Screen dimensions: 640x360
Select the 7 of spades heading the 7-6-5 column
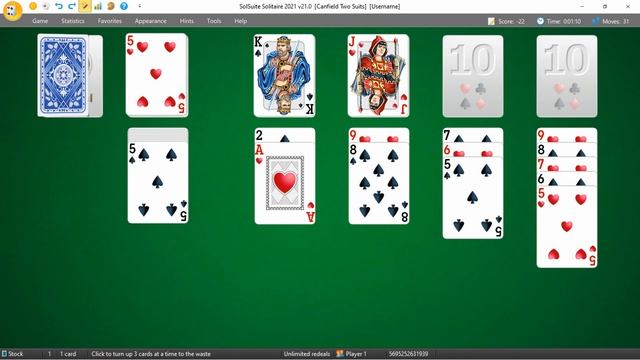pyautogui.click(x=473, y=135)
